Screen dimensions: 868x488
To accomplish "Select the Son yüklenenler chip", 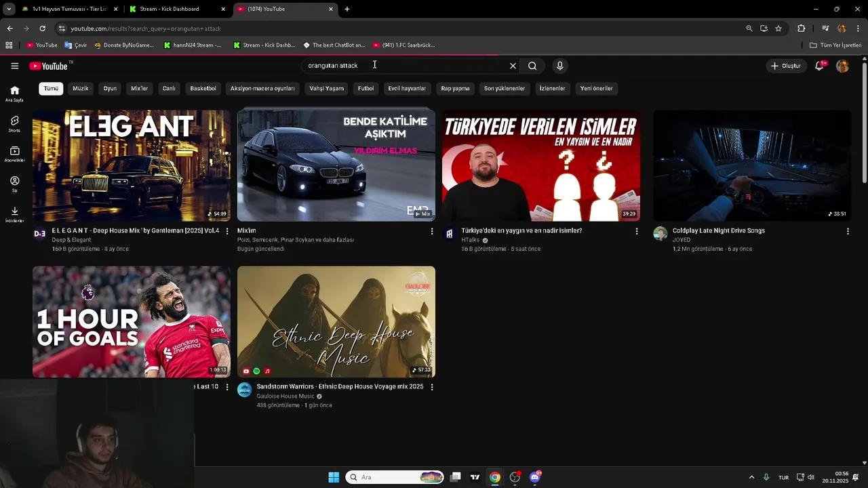I will [x=504, y=88].
